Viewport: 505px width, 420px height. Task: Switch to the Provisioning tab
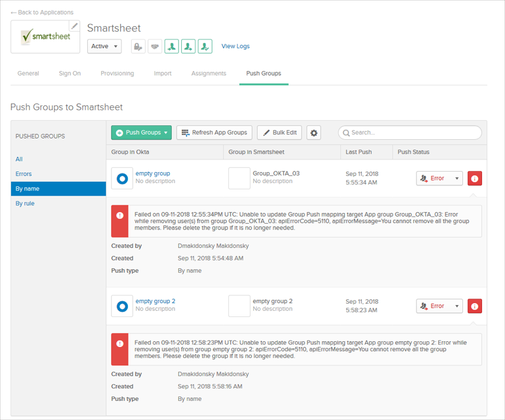click(x=117, y=74)
